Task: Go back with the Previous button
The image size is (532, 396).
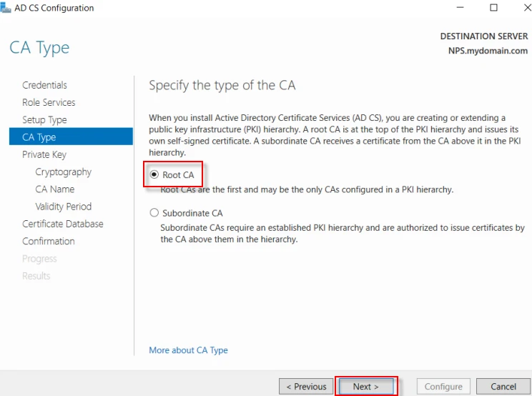Action: (306, 386)
